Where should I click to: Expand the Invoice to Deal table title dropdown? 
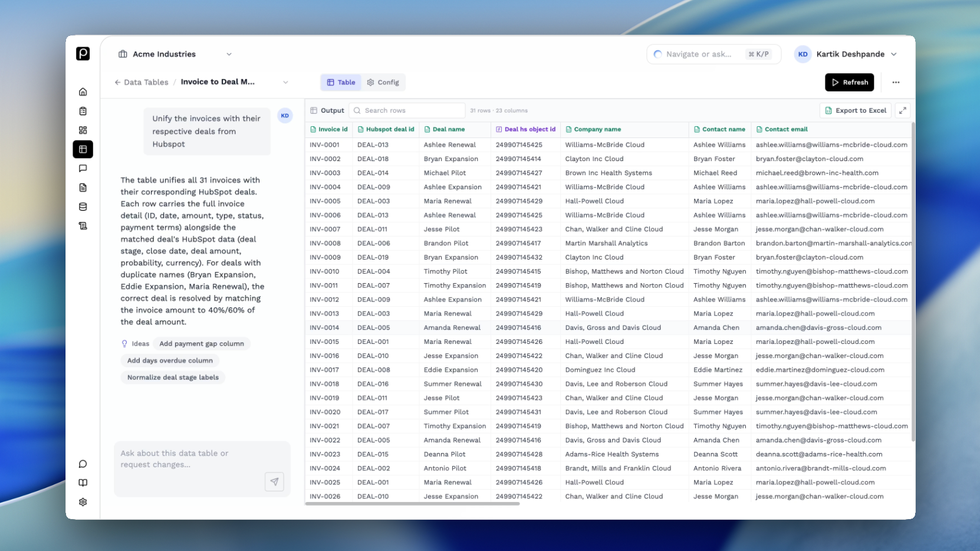click(285, 83)
